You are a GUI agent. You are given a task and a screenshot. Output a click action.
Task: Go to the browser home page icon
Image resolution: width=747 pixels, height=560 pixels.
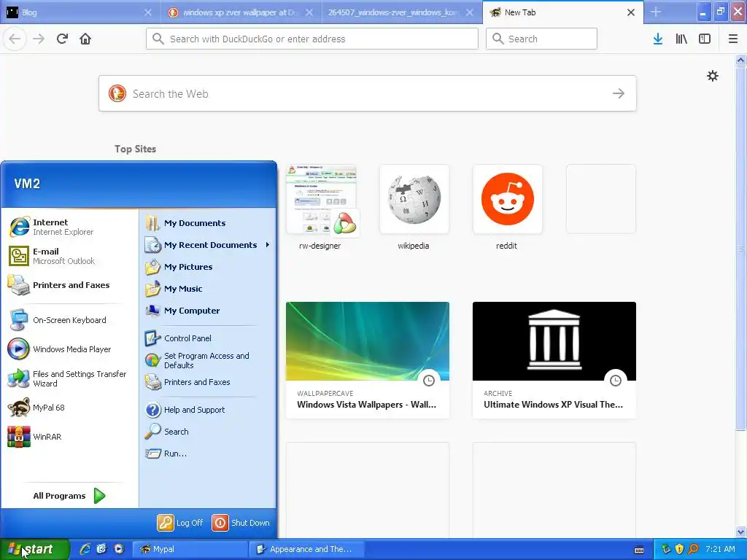point(85,39)
